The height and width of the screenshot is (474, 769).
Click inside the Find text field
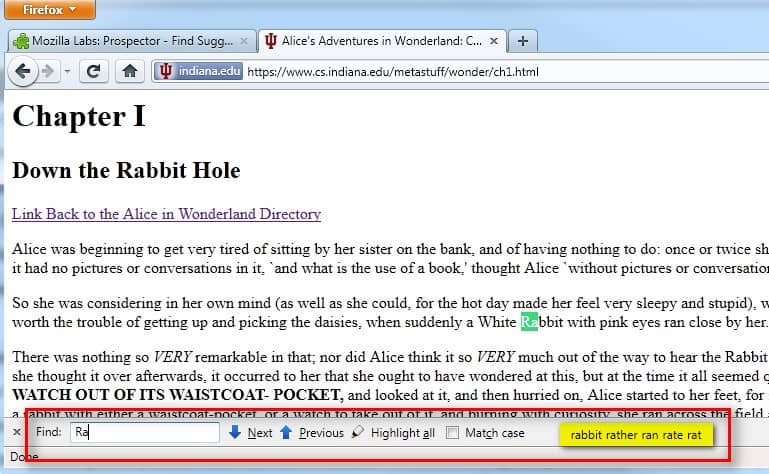click(144, 433)
